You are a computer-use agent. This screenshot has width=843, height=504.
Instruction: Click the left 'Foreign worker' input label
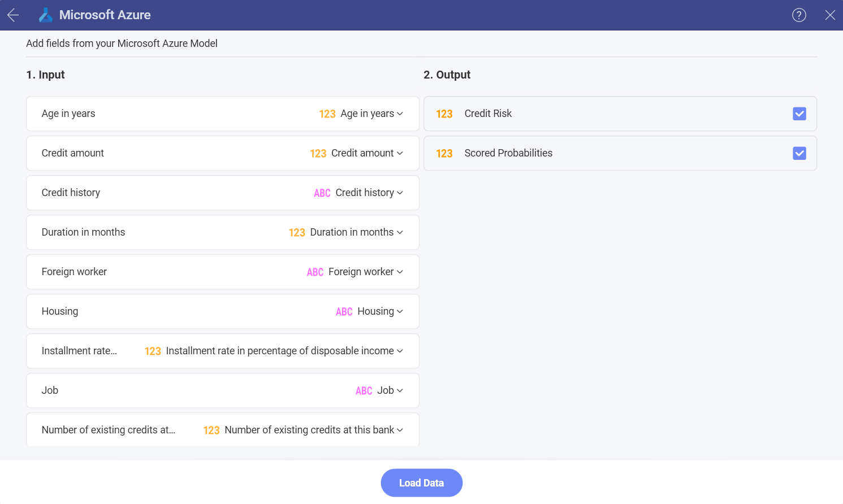click(x=74, y=272)
